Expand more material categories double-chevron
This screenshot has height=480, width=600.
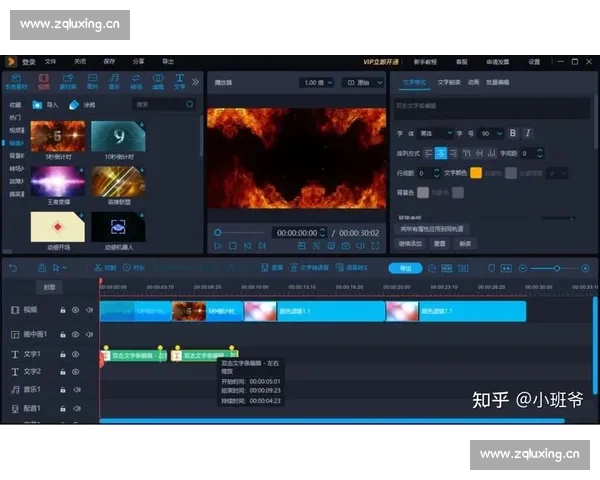tap(195, 82)
